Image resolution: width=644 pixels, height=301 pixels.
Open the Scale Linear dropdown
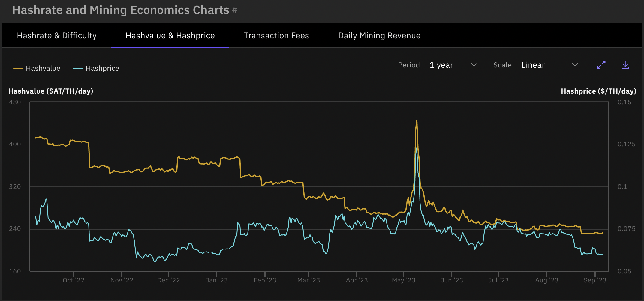point(550,65)
